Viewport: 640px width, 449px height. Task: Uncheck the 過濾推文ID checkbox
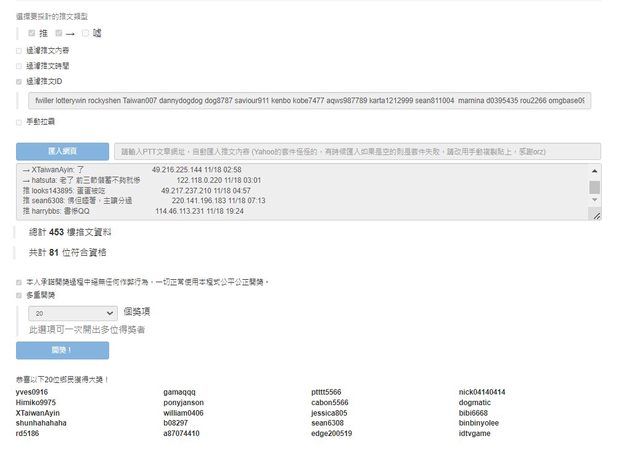(x=19, y=81)
